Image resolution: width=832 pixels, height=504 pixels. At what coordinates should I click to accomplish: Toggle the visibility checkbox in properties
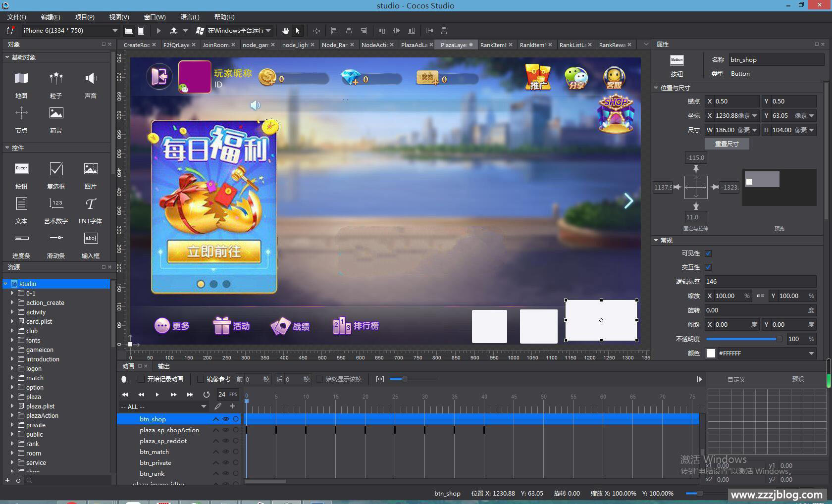[x=708, y=253]
